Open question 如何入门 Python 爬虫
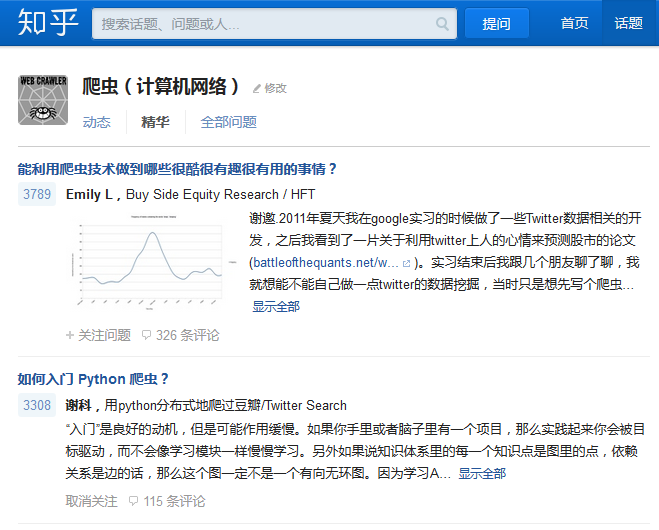The image size is (659, 530). (93, 379)
